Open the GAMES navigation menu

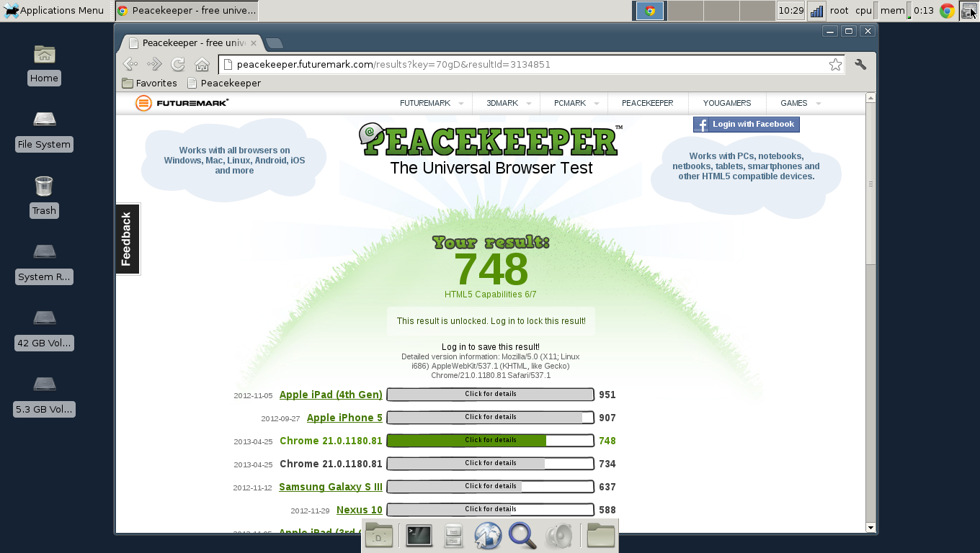(793, 103)
